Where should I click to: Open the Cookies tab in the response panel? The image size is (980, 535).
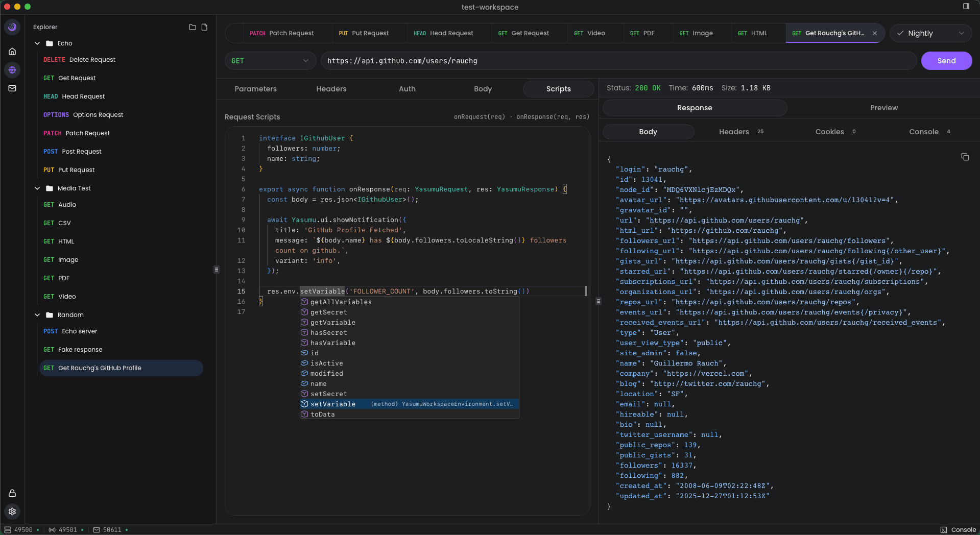tap(829, 131)
